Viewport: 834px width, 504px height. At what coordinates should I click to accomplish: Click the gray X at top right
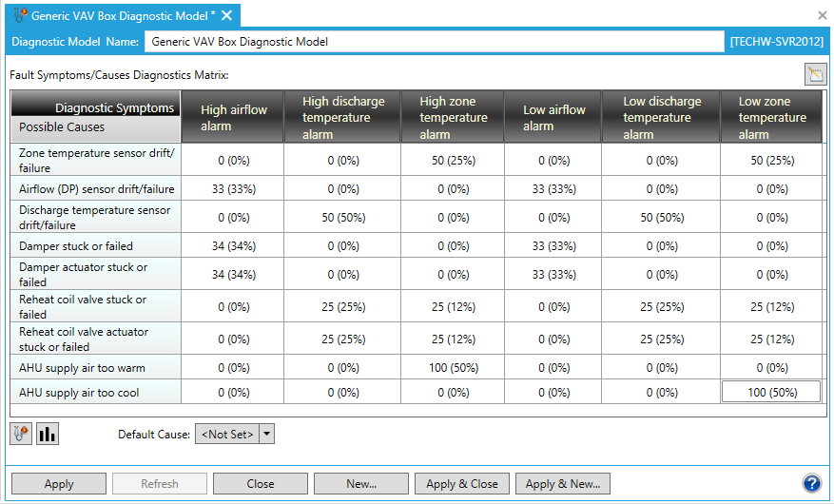pos(822,15)
